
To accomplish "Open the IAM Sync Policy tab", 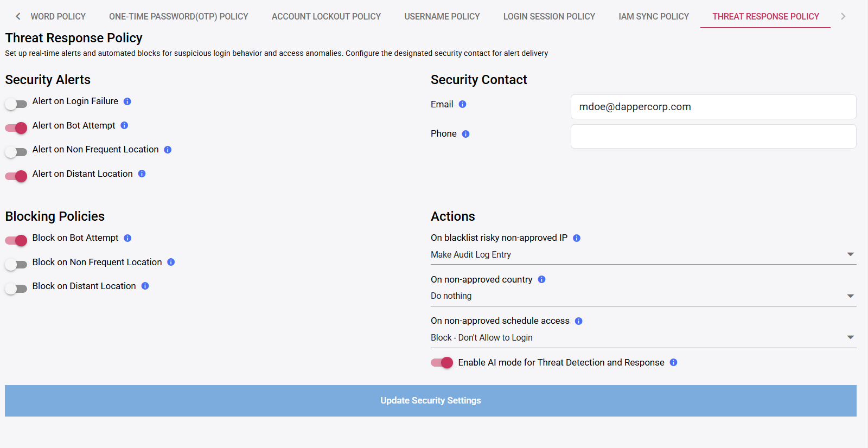I will coord(654,16).
